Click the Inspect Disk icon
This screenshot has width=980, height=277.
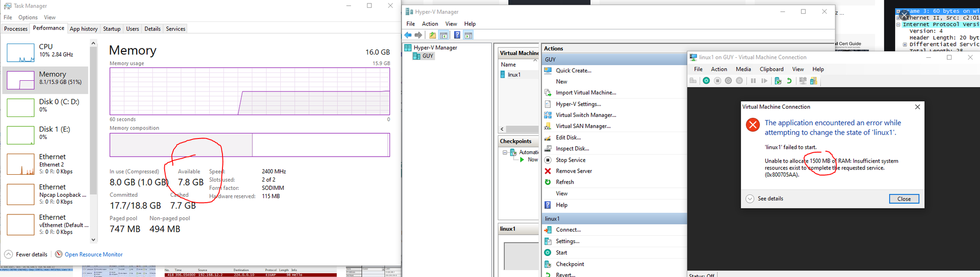click(548, 148)
